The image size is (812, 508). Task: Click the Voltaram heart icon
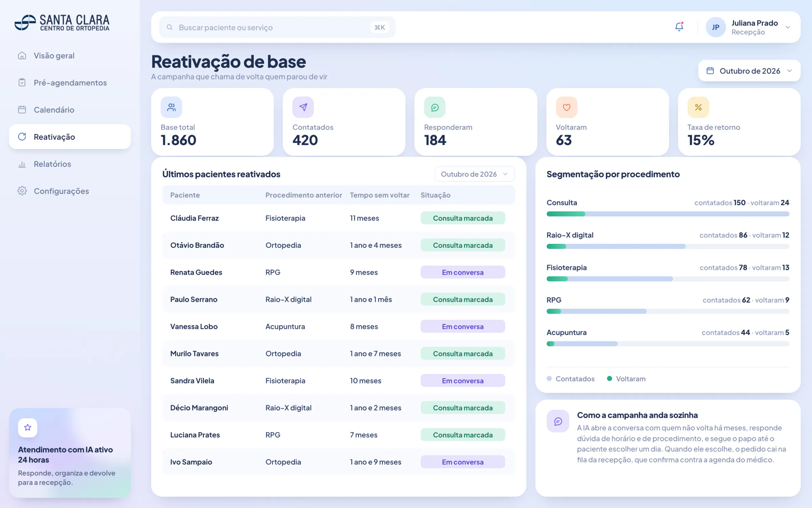566,107
